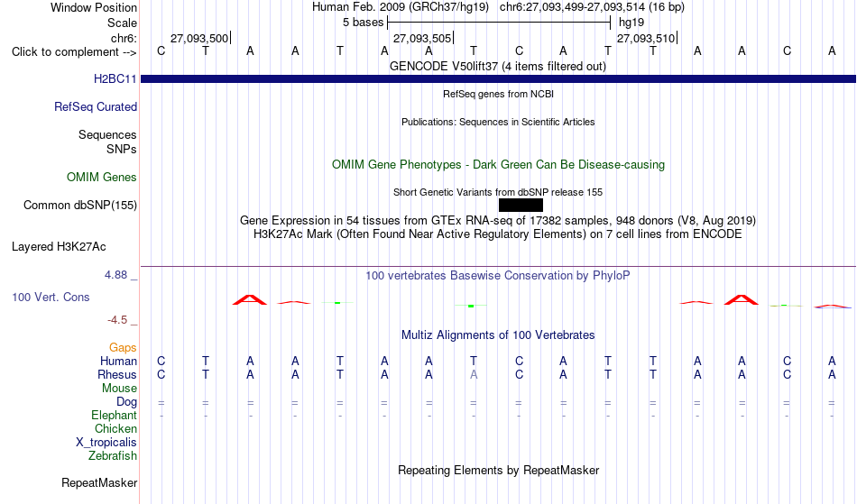This screenshot has height=504, width=857.
Task: Click the Sequences SNPs track label
Action: (x=107, y=142)
